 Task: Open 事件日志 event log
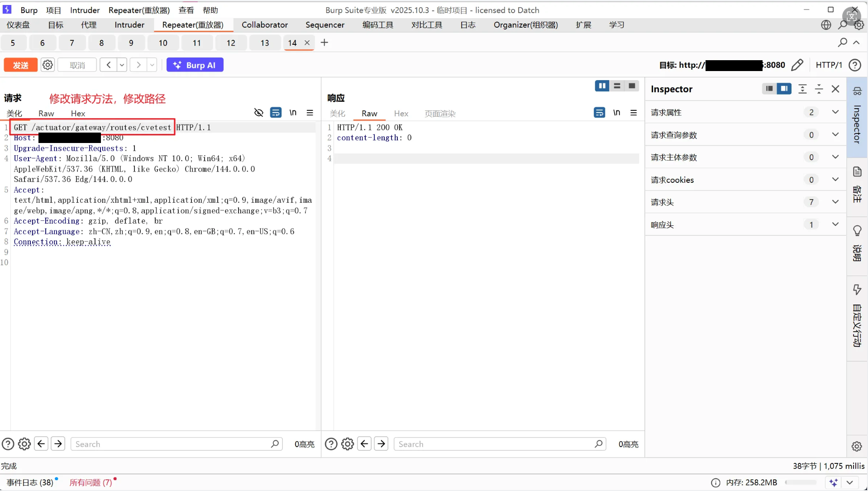(30, 482)
